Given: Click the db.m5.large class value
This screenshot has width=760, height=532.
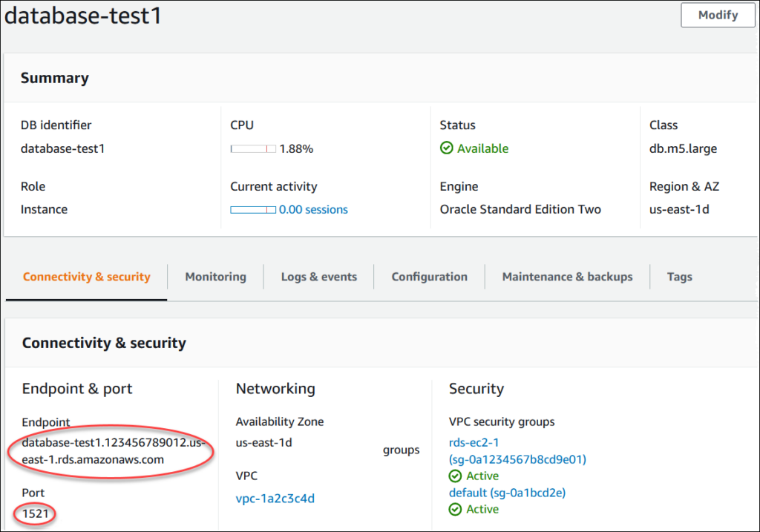Looking at the screenshot, I should (683, 148).
